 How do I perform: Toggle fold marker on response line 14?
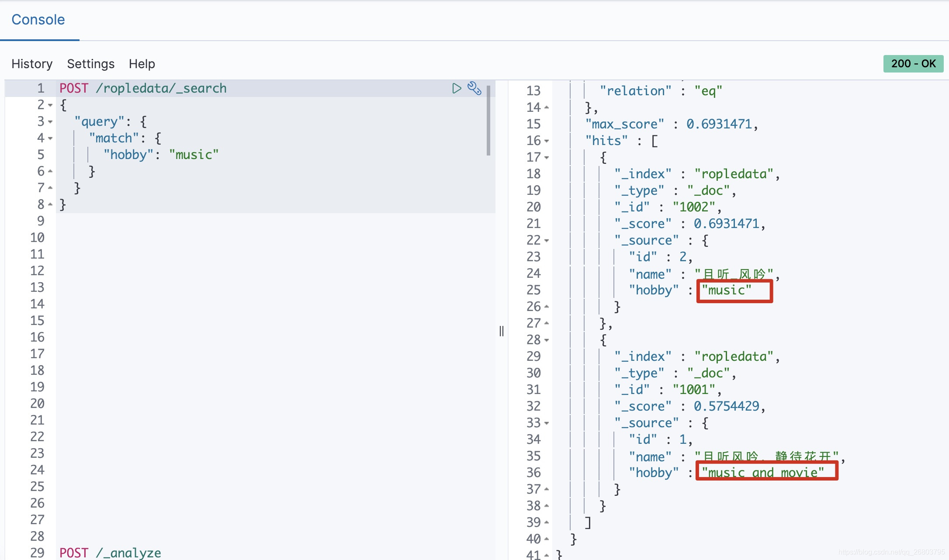click(x=547, y=107)
